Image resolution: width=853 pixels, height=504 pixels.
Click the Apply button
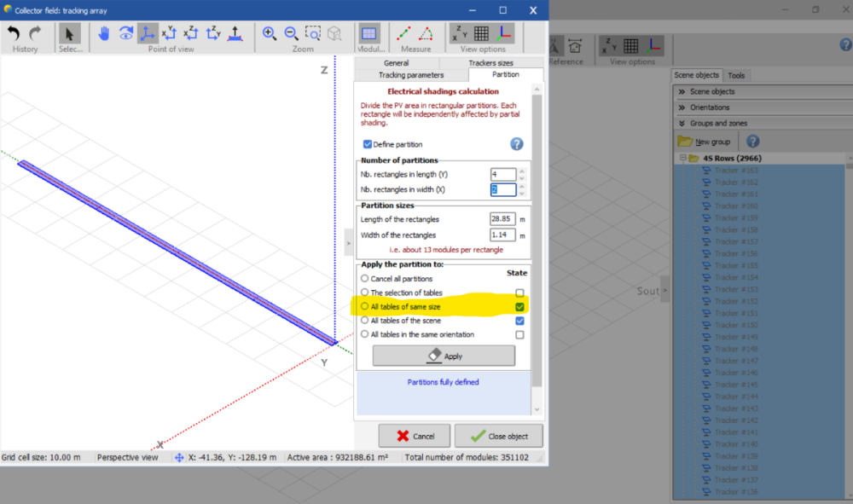click(444, 356)
